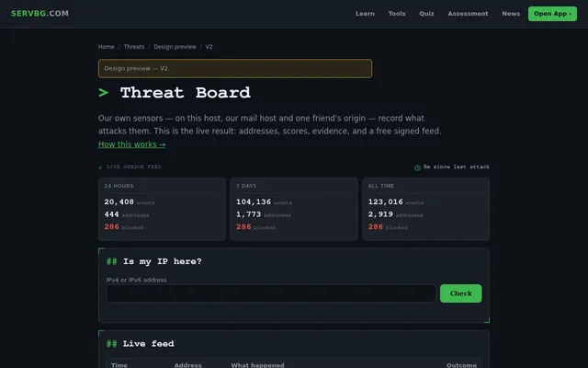
Task: Go to the Home breadcrumb
Action: [107, 47]
